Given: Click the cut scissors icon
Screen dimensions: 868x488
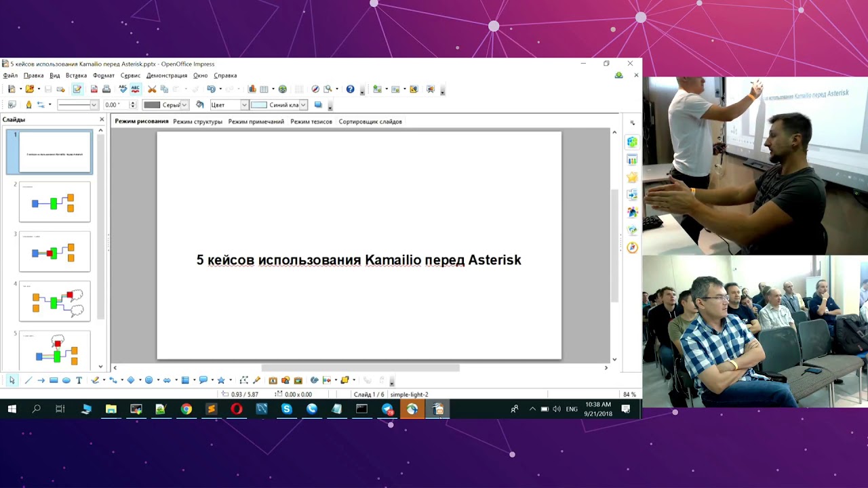Looking at the screenshot, I should 151,89.
